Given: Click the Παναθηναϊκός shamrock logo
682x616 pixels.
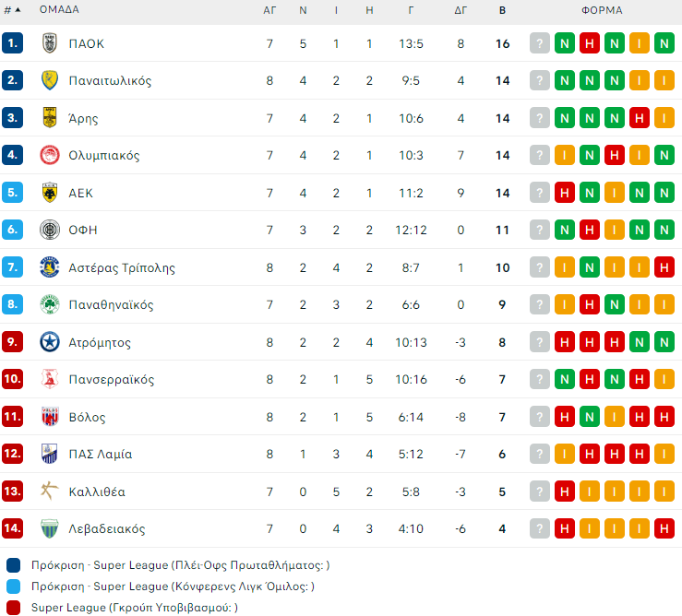Looking at the screenshot, I should 50,304.
